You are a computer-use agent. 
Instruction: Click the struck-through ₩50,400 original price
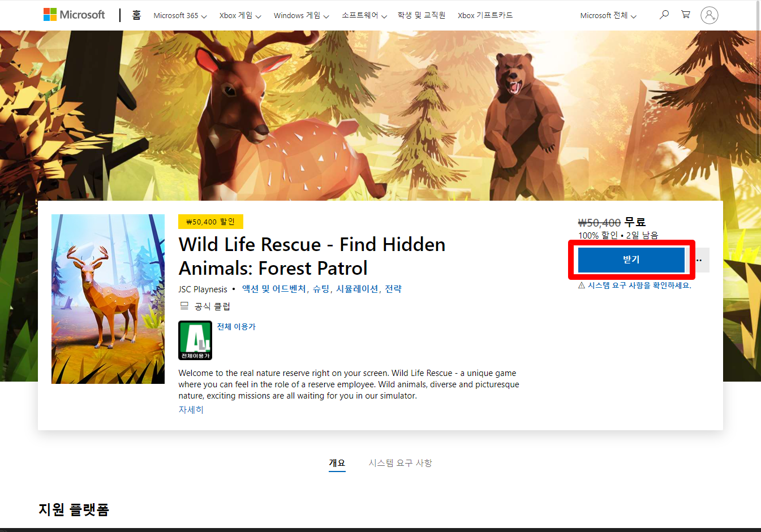coord(599,223)
